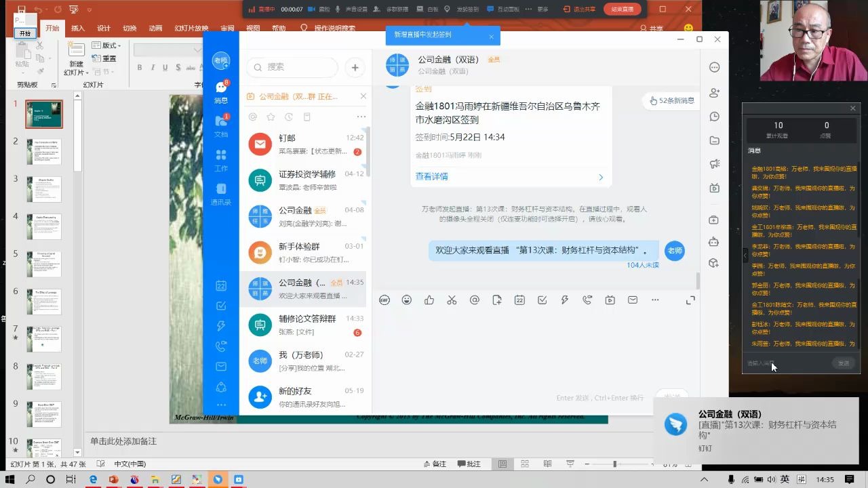Open 开始 tab in PowerPoint
The width and height of the screenshot is (868, 488).
click(x=52, y=28)
